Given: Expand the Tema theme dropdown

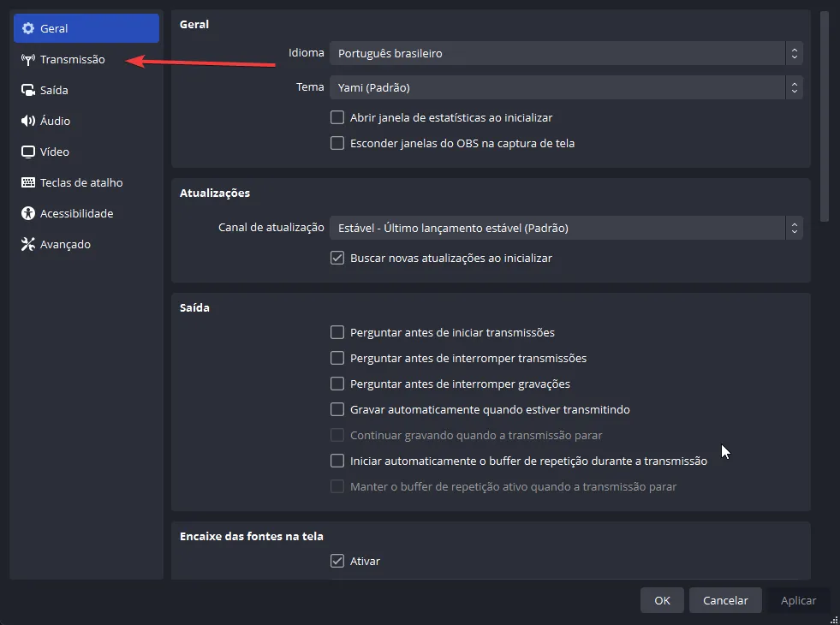Looking at the screenshot, I should point(566,87).
